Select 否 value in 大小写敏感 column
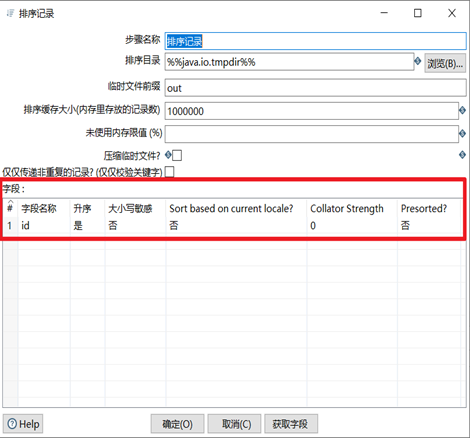Screen dimensions: 470x438 [113, 226]
